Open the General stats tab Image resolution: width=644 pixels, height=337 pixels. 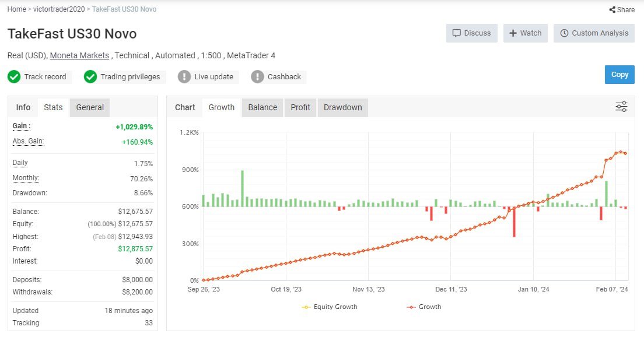click(x=90, y=107)
